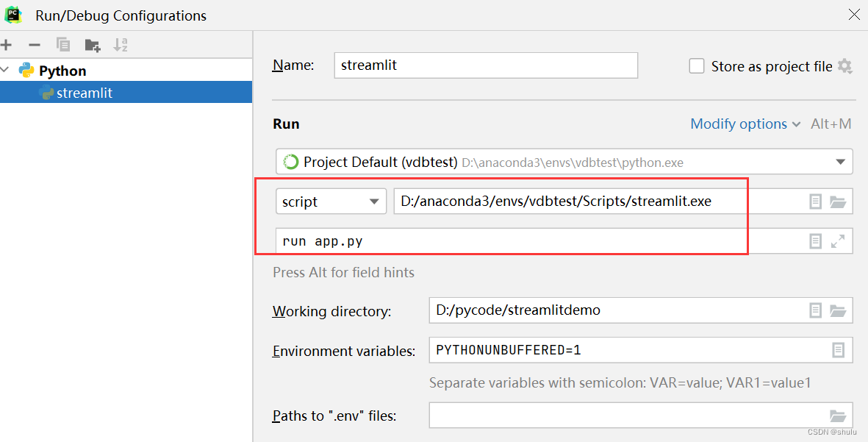The height and width of the screenshot is (442, 868).
Task: Sort configurations alphabetically
Action: (x=121, y=45)
